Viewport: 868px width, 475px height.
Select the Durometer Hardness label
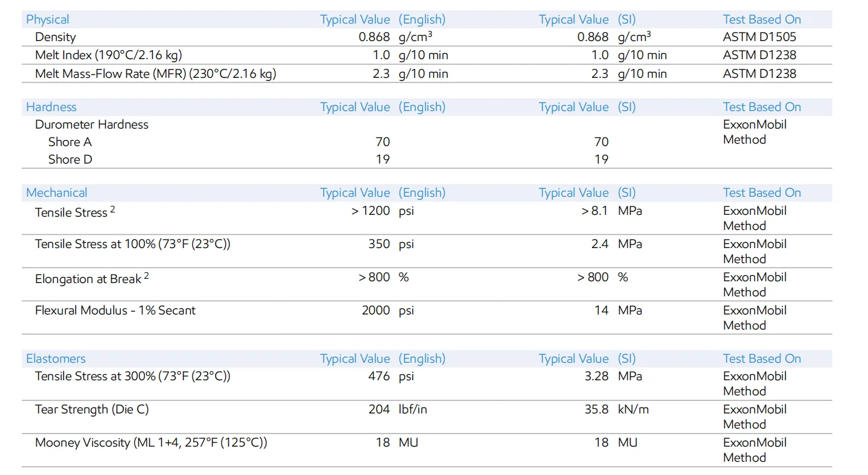click(91, 124)
